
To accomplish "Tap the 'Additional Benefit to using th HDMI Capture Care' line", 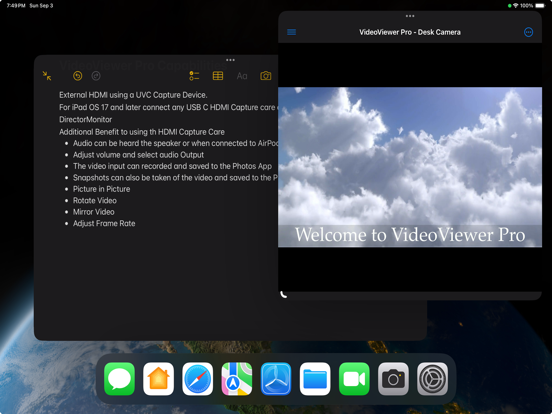I will [142, 132].
